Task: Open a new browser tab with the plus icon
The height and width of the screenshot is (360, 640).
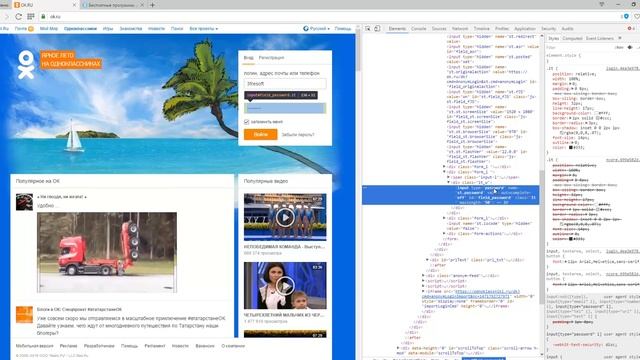Action: click(x=152, y=5)
